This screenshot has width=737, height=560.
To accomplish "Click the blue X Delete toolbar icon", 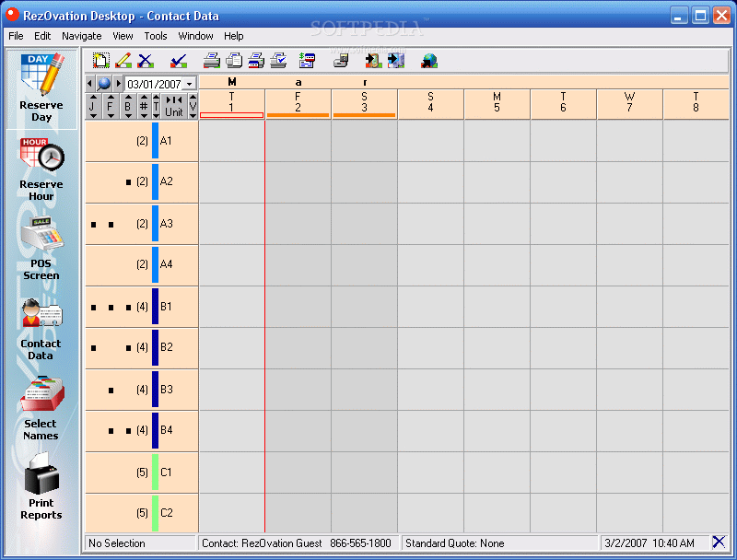I will pyautogui.click(x=146, y=61).
